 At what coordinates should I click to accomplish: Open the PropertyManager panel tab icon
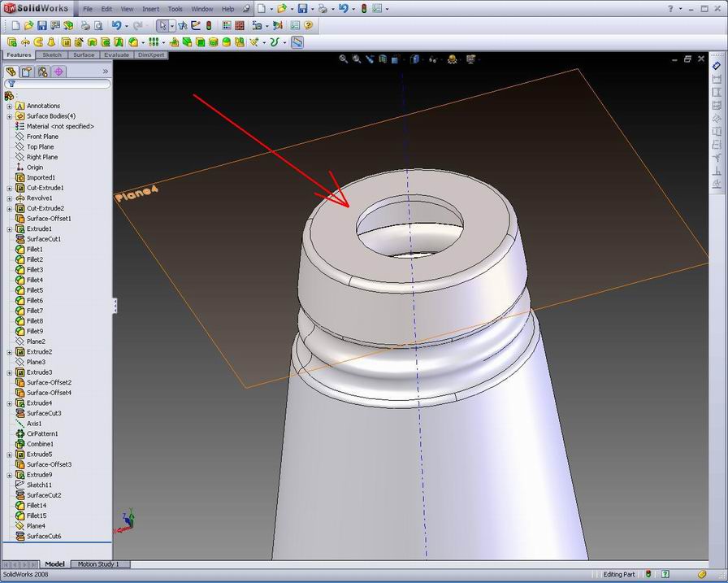[x=26, y=72]
